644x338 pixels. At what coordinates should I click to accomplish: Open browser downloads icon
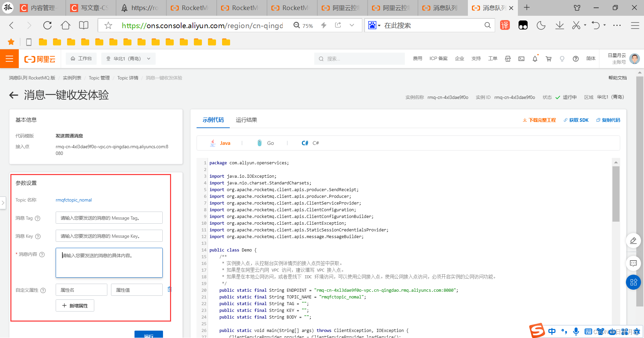tap(559, 25)
